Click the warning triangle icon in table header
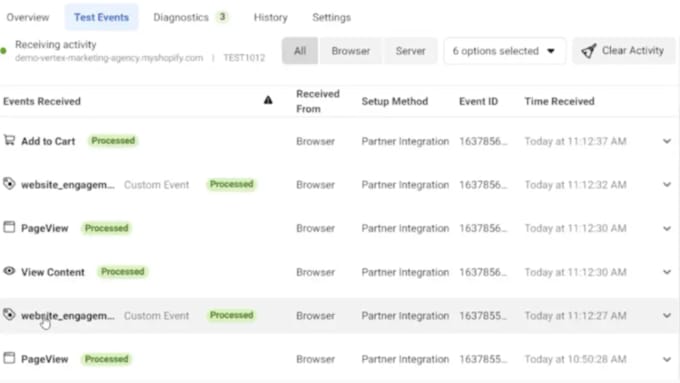Viewport: 680px width, 383px height. tap(268, 100)
